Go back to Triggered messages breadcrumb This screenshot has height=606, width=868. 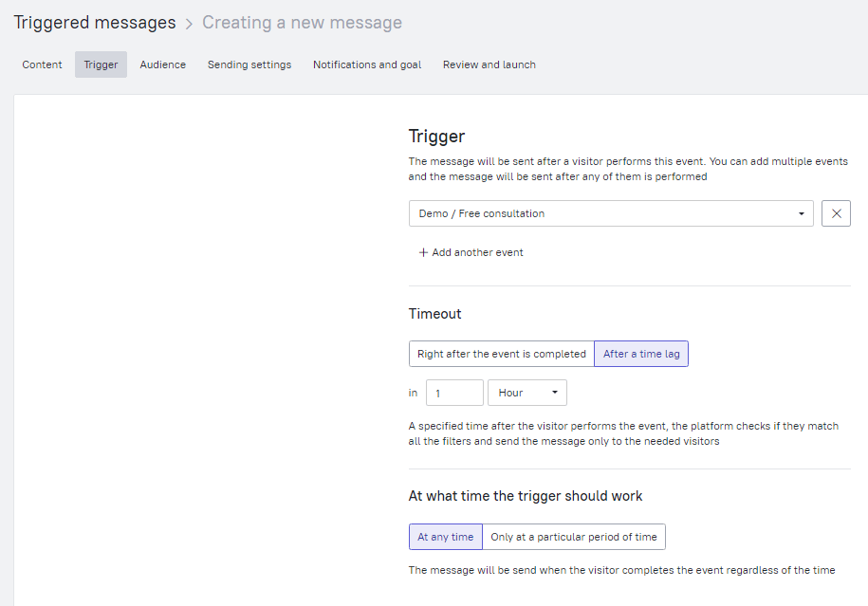coord(94,23)
